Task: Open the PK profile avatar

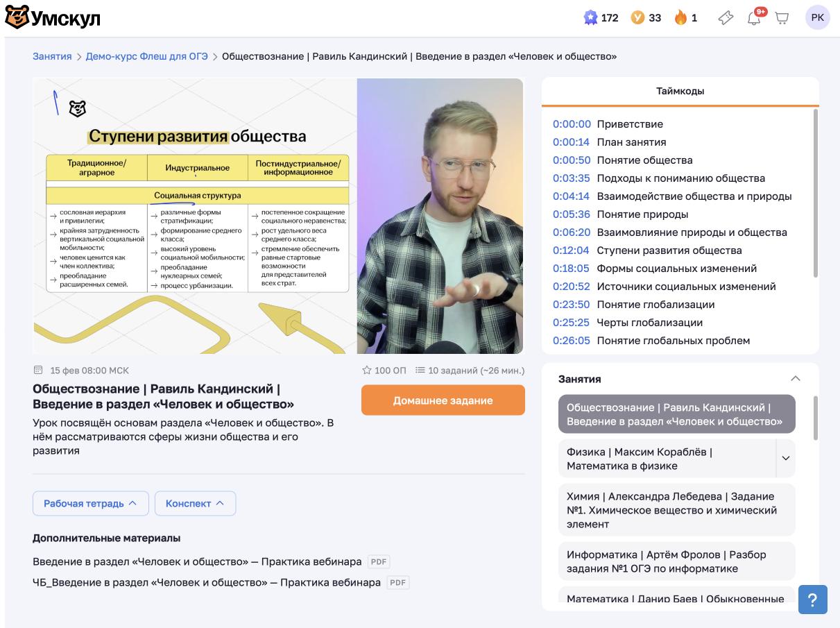Action: click(818, 18)
